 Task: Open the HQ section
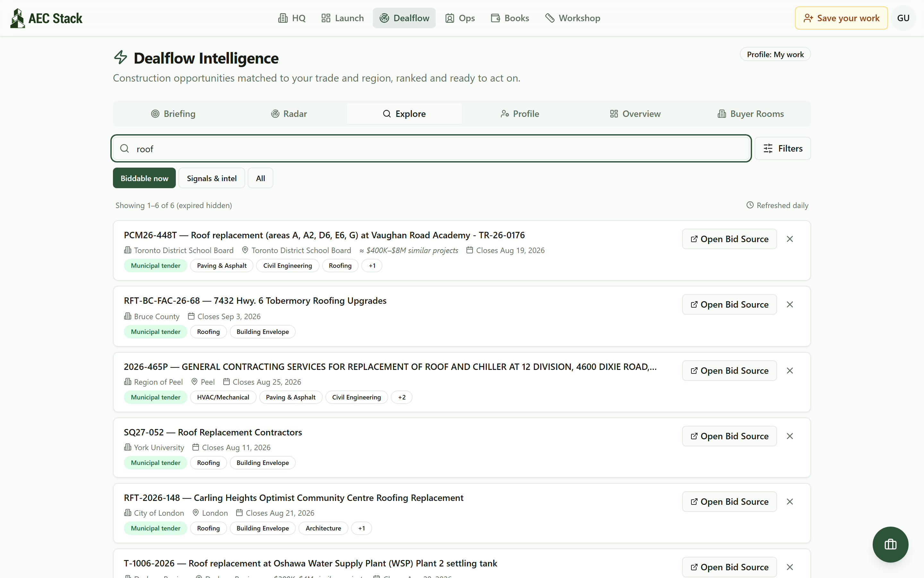pyautogui.click(x=292, y=18)
